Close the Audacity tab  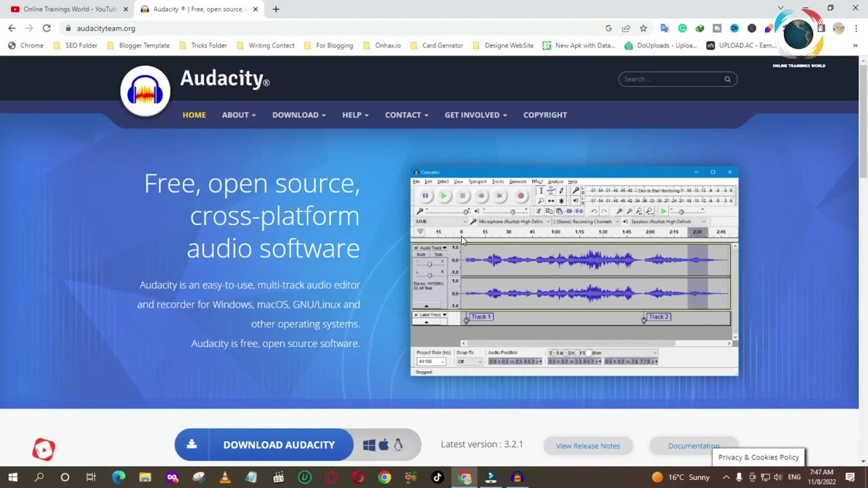[255, 9]
